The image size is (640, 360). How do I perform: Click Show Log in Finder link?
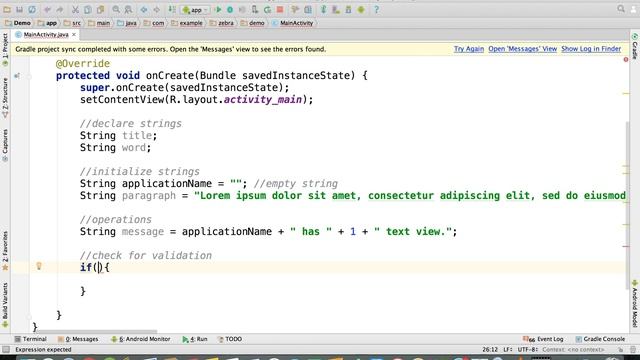point(591,49)
